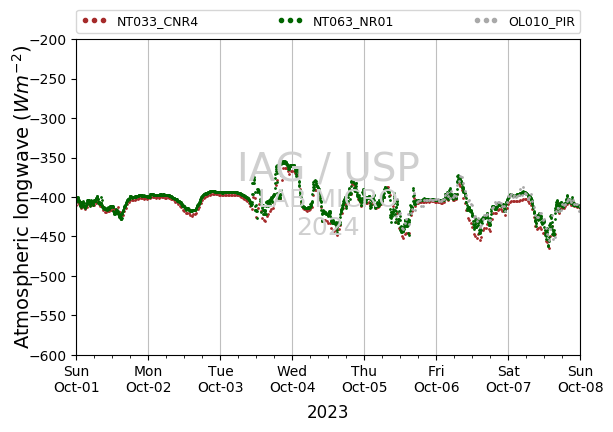613x432 pixels.
Task: Click the NT063_NR01 legend label
Action: (x=353, y=22)
